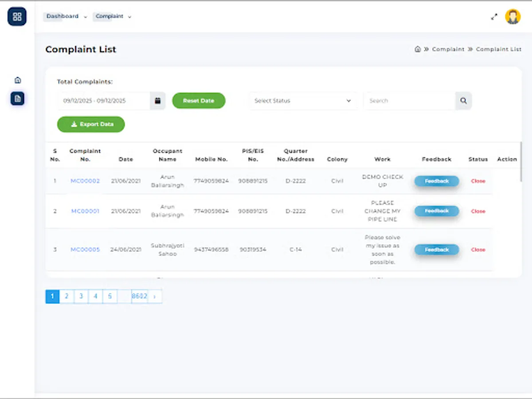Click the fullscreen expand arrows icon

tap(494, 17)
